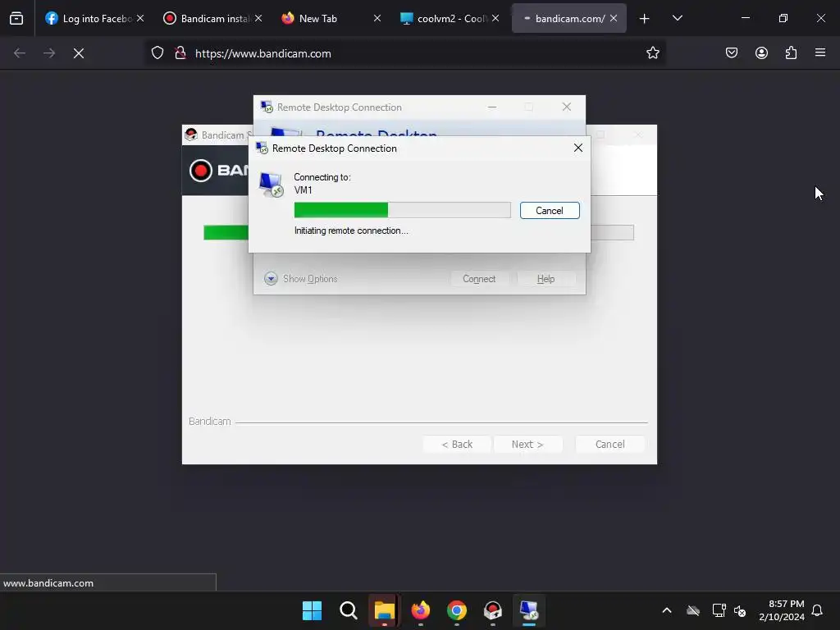Click Connect in Remote Desktop Connection window

click(x=479, y=279)
